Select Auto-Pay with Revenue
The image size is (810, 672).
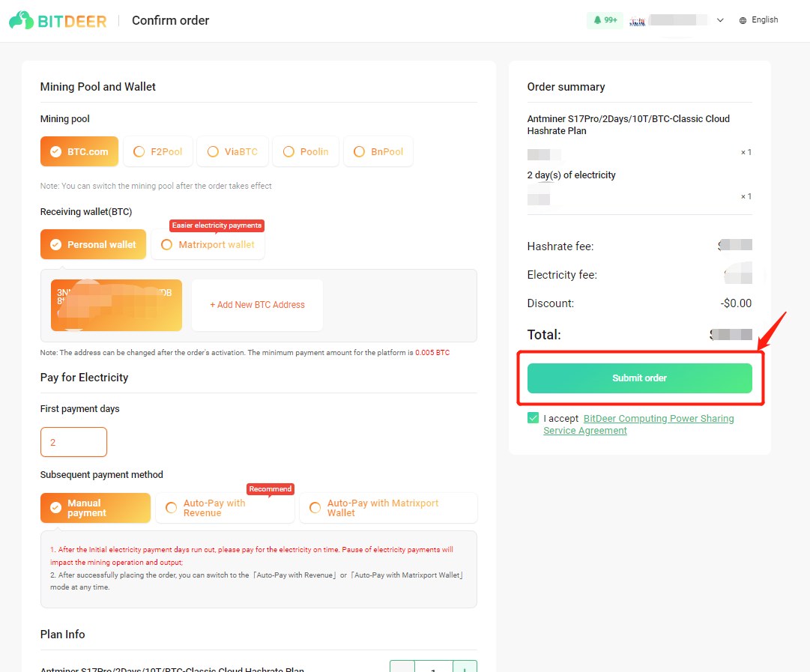(225, 508)
